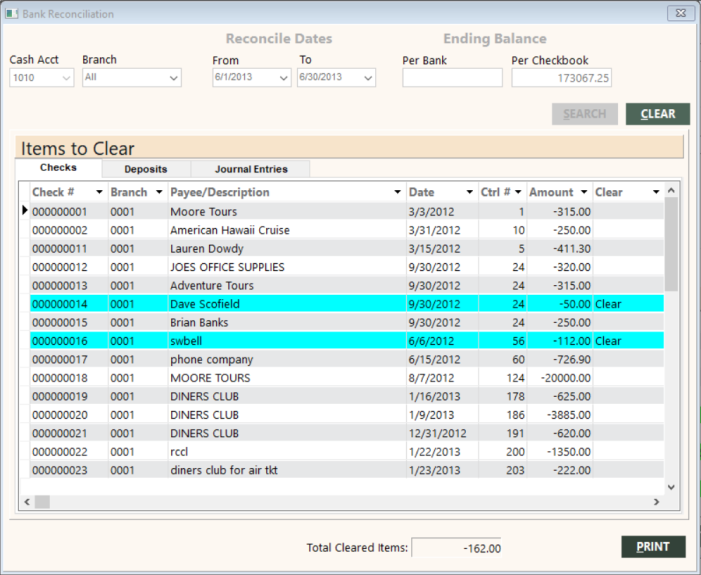701x575 pixels.
Task: Select check number 000000019
Action: coord(69,397)
